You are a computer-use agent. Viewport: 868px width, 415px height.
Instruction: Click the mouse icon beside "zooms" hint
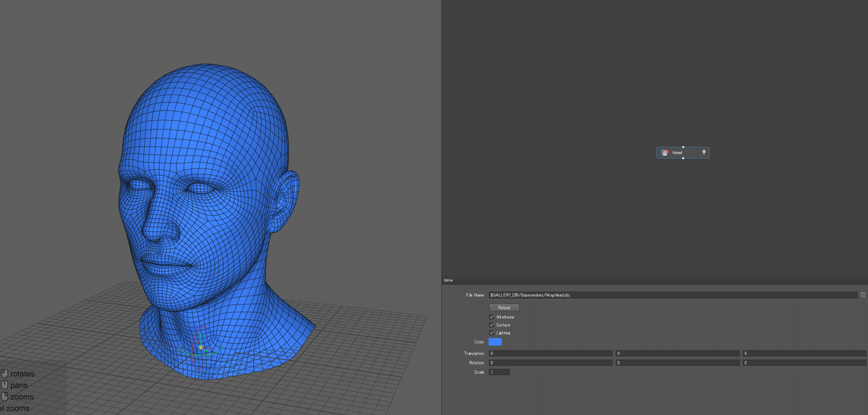[x=4, y=397]
